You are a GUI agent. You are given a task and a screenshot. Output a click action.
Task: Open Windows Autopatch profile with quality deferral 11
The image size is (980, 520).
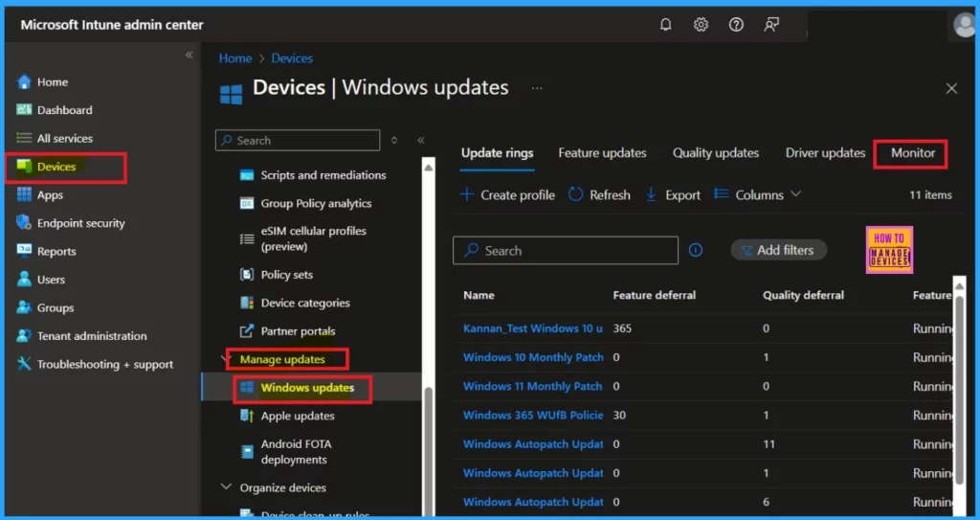pyautogui.click(x=533, y=443)
